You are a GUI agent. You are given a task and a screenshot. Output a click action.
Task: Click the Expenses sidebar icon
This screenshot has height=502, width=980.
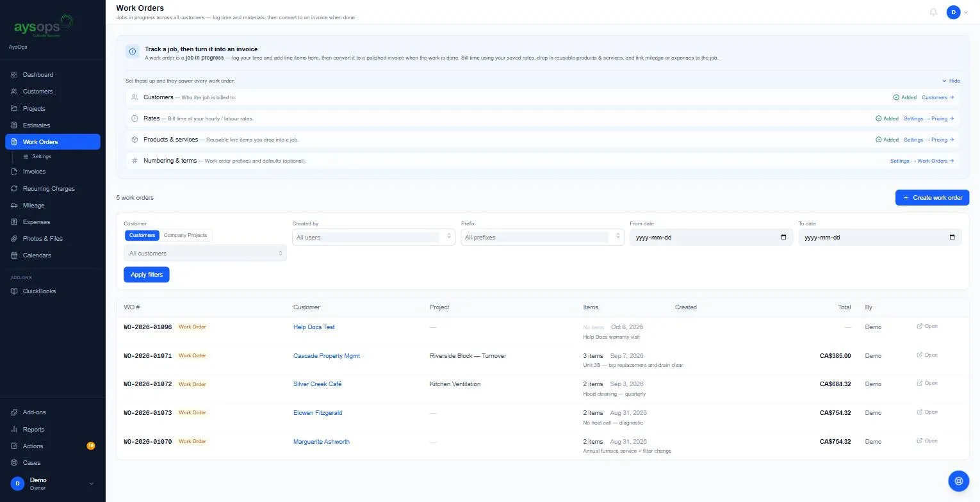pyautogui.click(x=14, y=222)
